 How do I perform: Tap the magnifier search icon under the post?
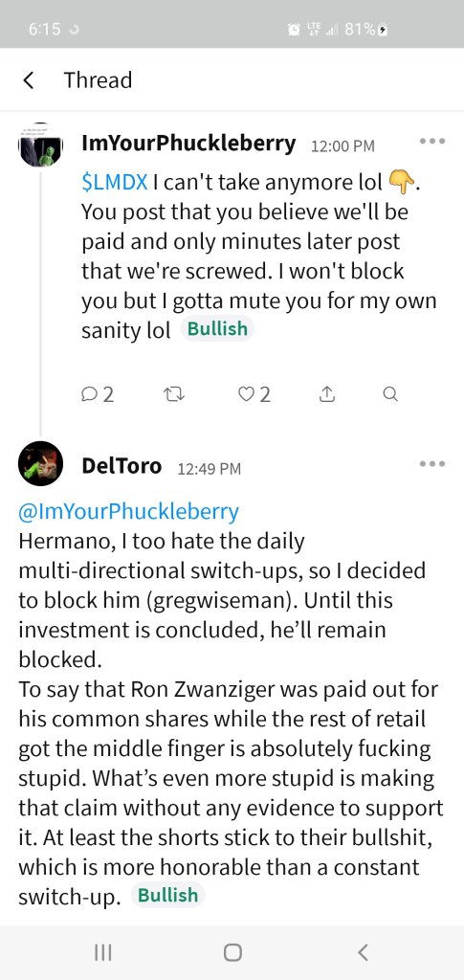pos(389,394)
